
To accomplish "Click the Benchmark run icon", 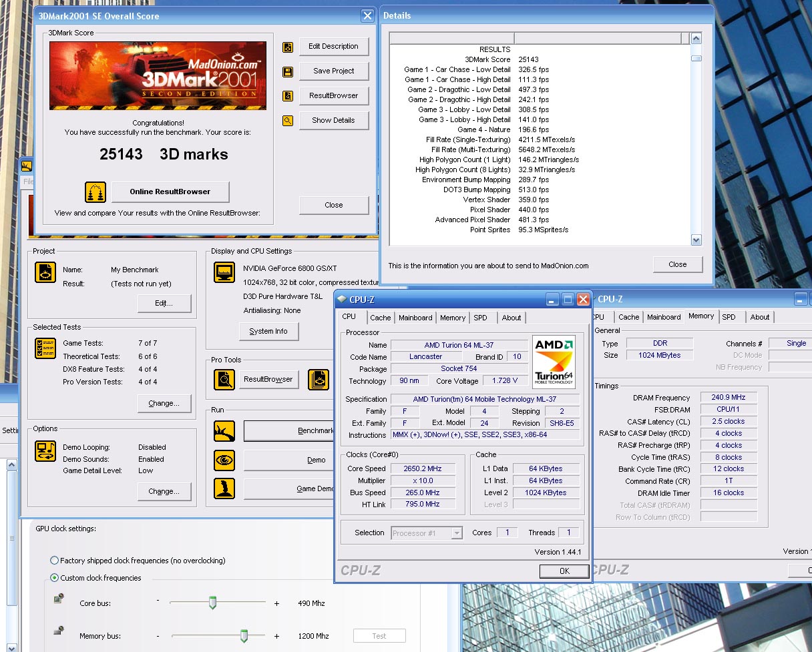I will tap(224, 431).
